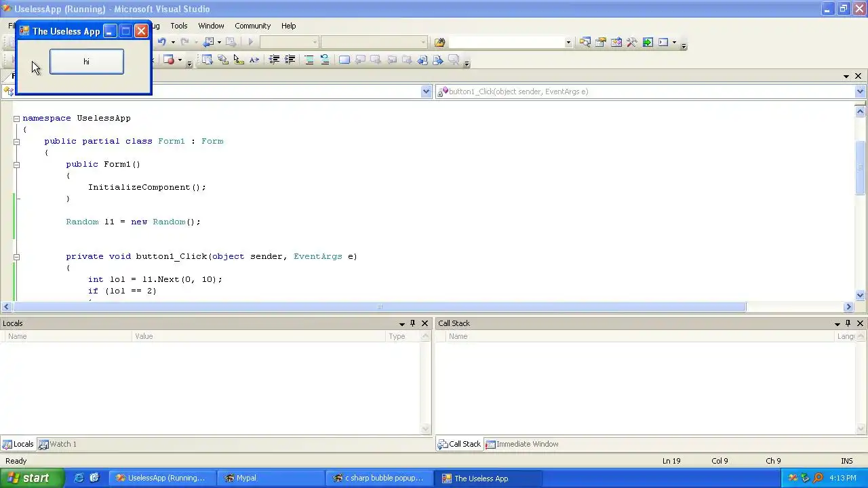Click the Navigate Backward icon
The height and width of the screenshot is (488, 868).
(208, 42)
